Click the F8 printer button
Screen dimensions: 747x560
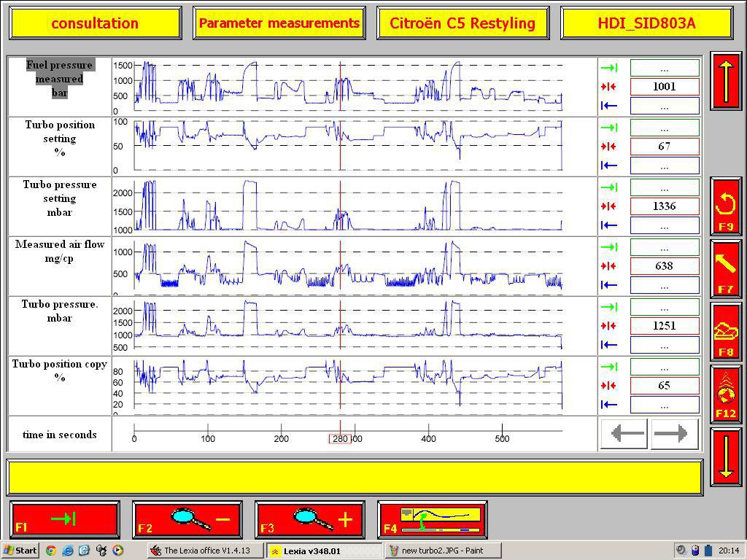click(726, 332)
